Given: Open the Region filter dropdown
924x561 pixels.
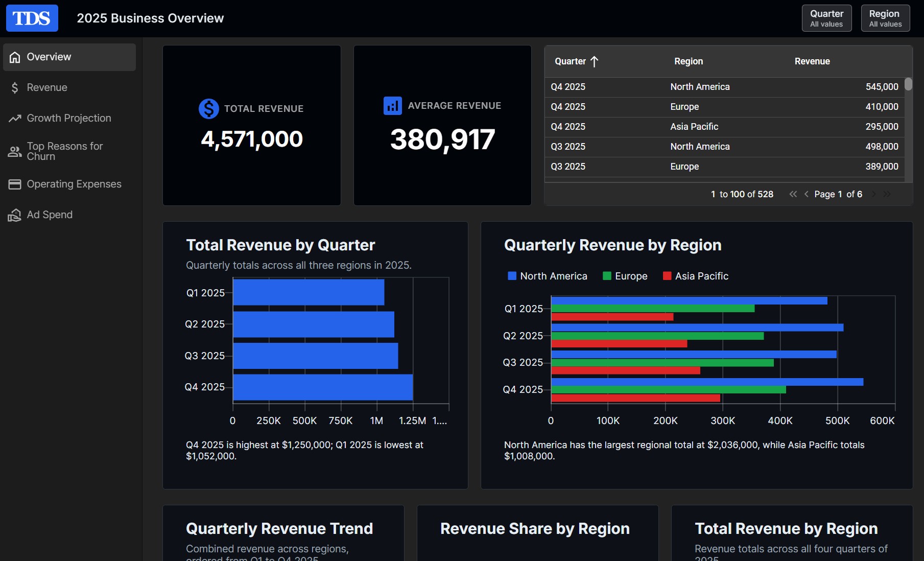Looking at the screenshot, I should 885,18.
